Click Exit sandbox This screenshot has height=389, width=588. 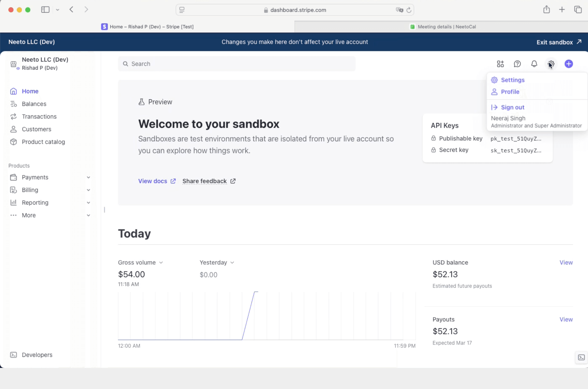coord(559,42)
